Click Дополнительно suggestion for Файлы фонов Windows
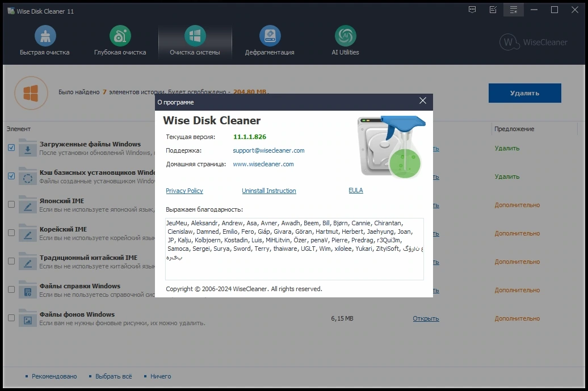The height and width of the screenshot is (391, 588). tap(517, 319)
